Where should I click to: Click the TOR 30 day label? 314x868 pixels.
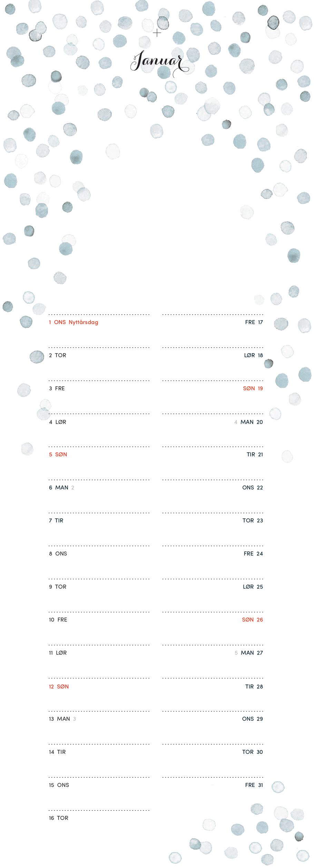[x=253, y=752]
